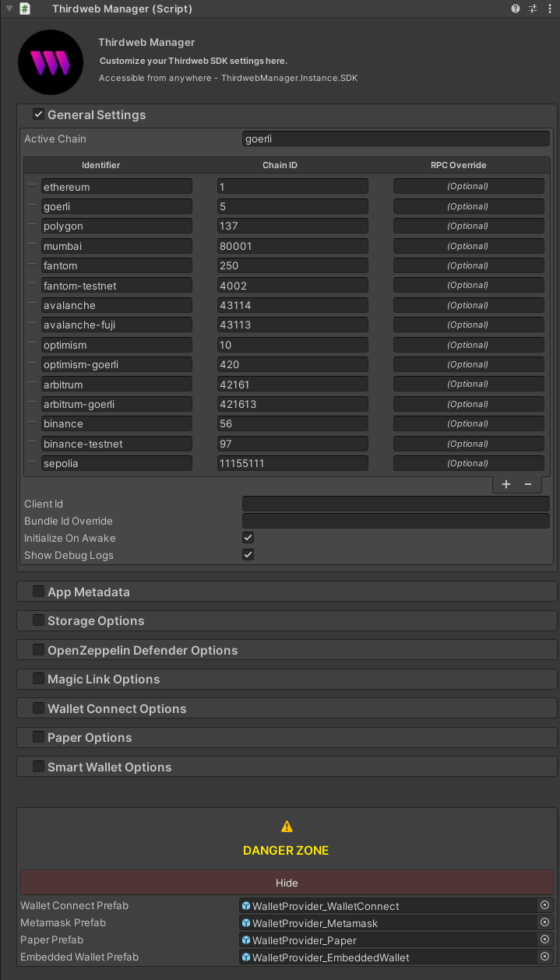560x980 pixels.
Task: Click the drag handle of the arbitrum row
Action: (32, 384)
